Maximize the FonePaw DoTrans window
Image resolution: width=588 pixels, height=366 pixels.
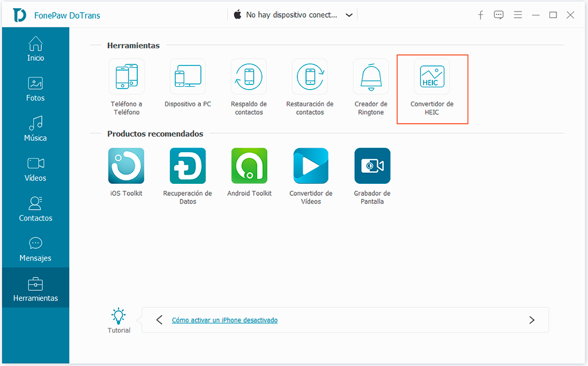click(x=553, y=15)
